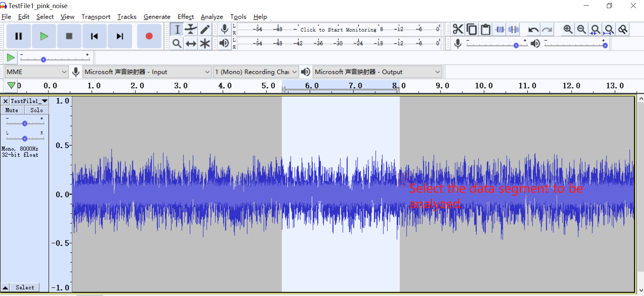Undo the last action
644x296 pixels.
coord(533,30)
